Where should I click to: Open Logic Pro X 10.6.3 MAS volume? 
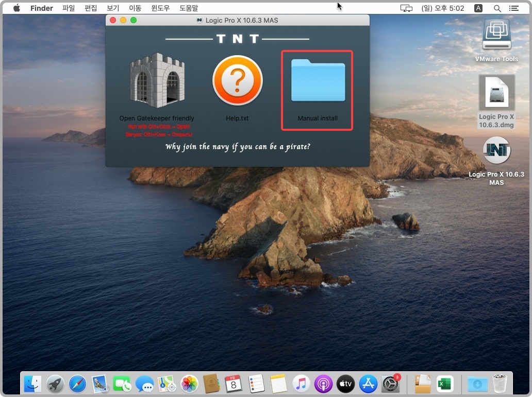pos(496,150)
